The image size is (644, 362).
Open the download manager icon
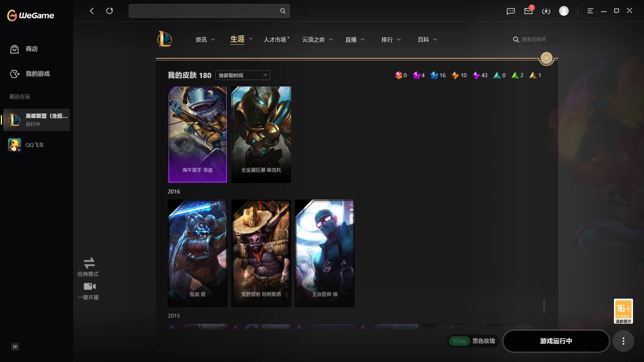tap(546, 11)
